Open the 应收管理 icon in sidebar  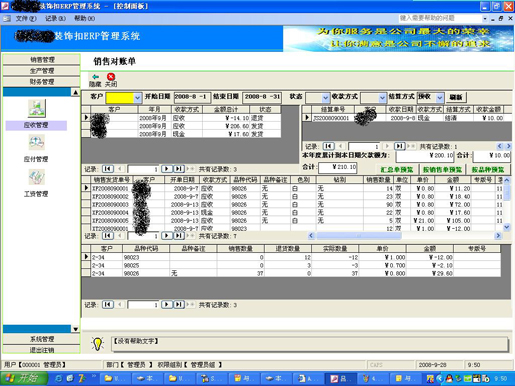pyautogui.click(x=36, y=108)
